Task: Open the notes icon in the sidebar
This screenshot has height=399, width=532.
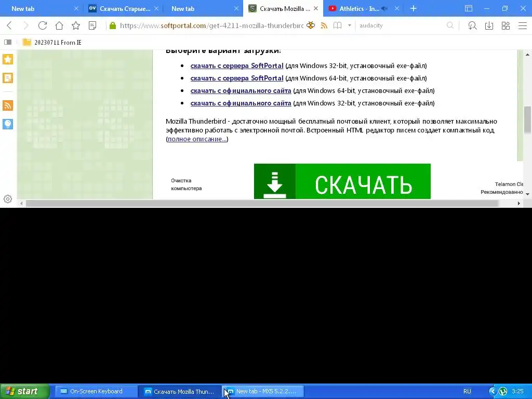Action: [8, 78]
